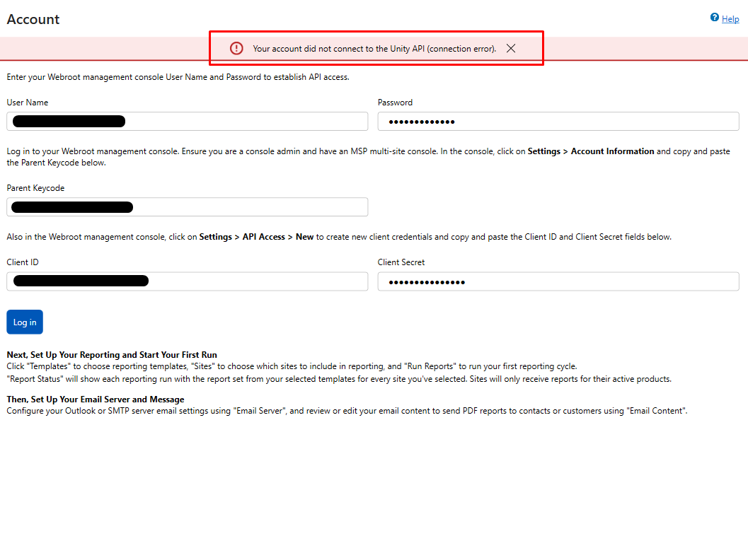Select the Parent Keycode input field
This screenshot has width=748, height=560.
[x=187, y=207]
